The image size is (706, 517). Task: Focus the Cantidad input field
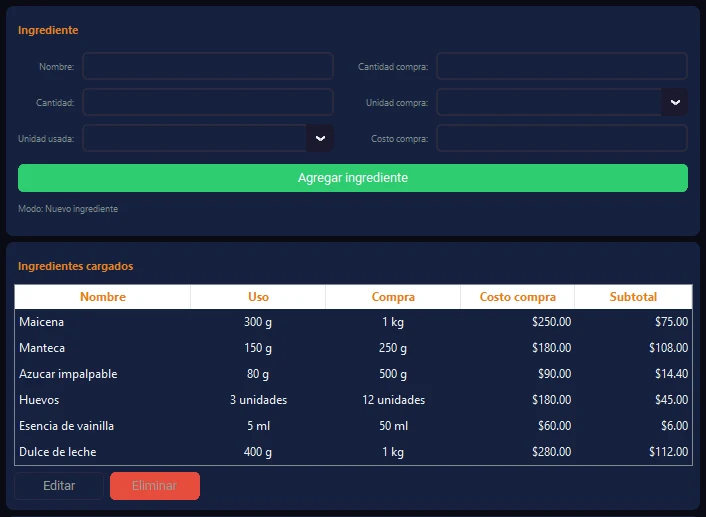pos(208,102)
